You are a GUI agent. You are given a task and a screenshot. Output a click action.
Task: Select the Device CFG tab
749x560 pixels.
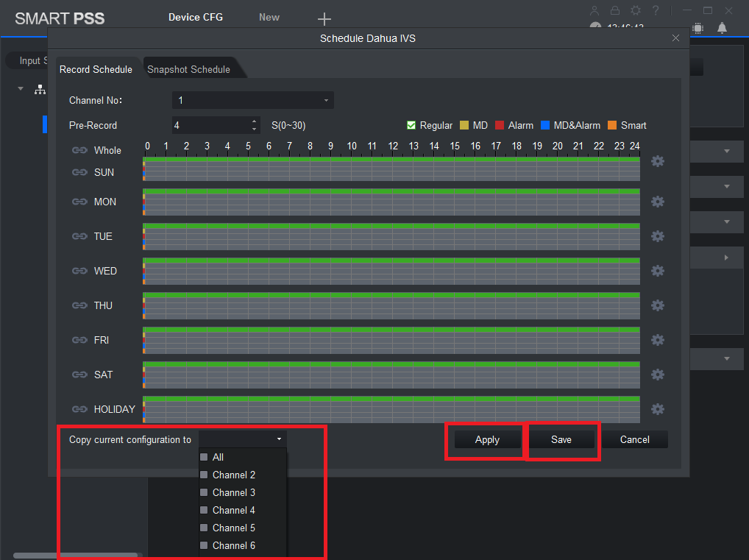[195, 17]
